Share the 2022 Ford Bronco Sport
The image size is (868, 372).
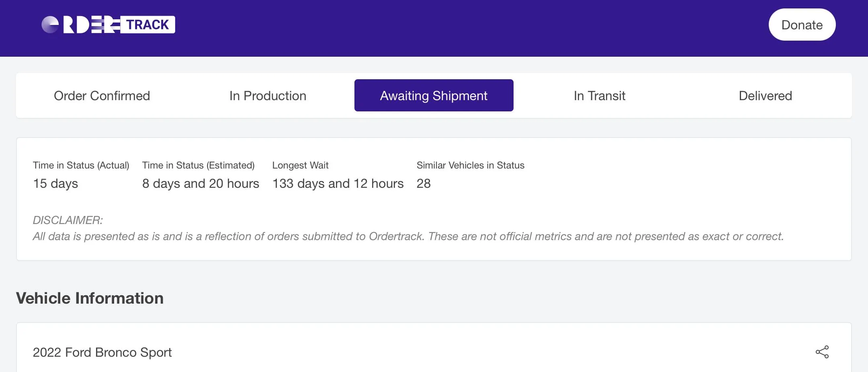click(x=822, y=352)
